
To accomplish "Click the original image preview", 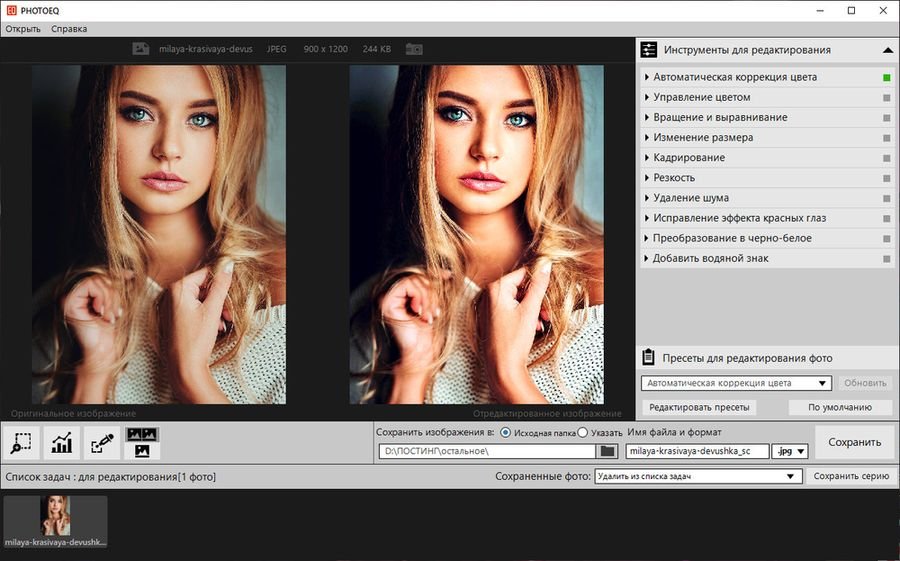I will (159, 234).
